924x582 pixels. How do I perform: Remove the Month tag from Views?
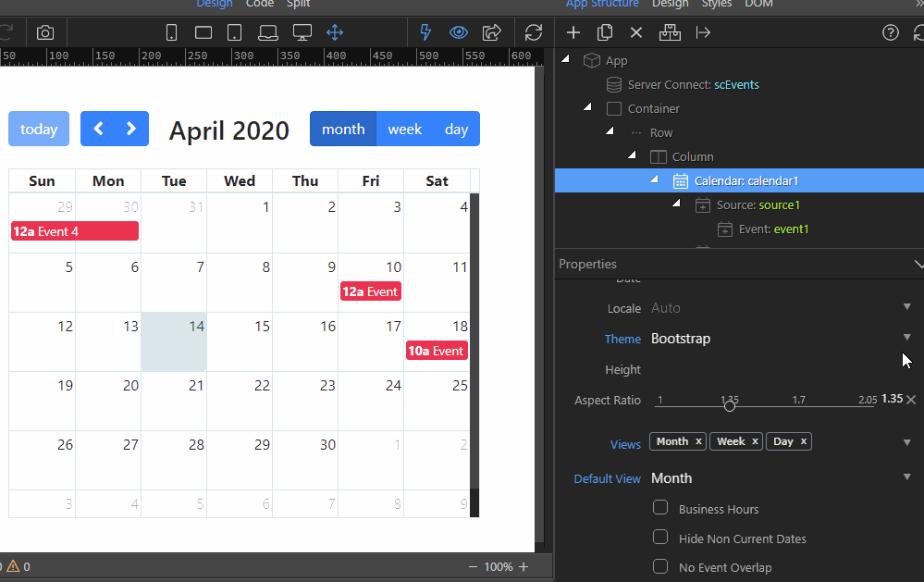pyautogui.click(x=698, y=441)
